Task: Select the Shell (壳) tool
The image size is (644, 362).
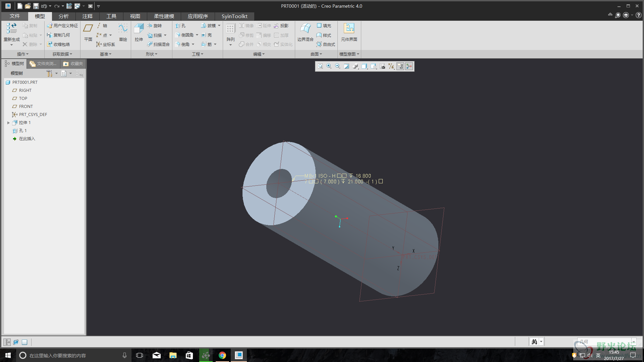Action: click(x=207, y=35)
